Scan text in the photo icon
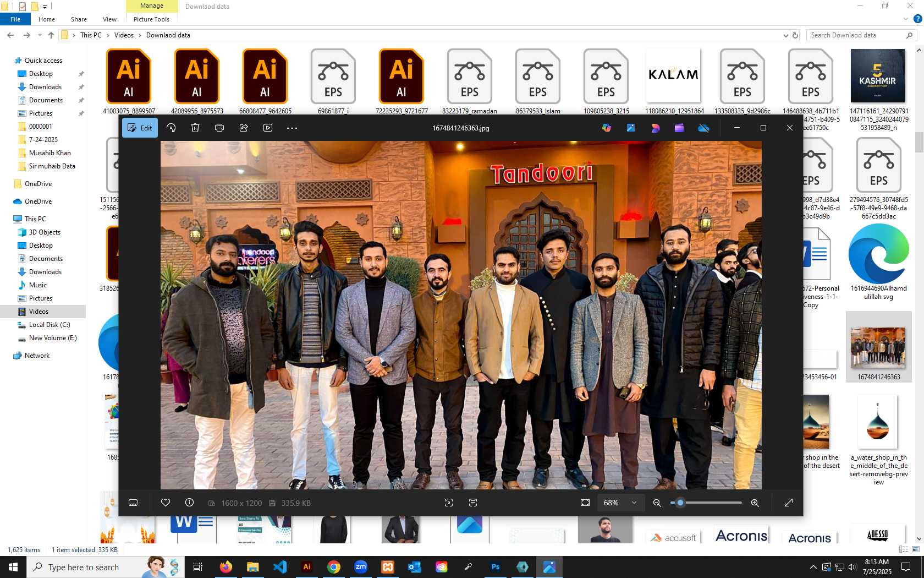The width and height of the screenshot is (924, 578). pyautogui.click(x=473, y=503)
